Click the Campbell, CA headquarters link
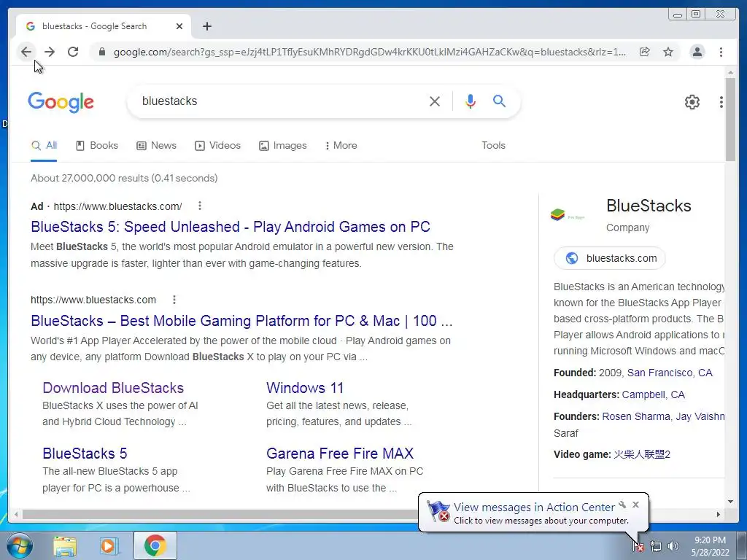747x560 pixels. click(x=653, y=394)
